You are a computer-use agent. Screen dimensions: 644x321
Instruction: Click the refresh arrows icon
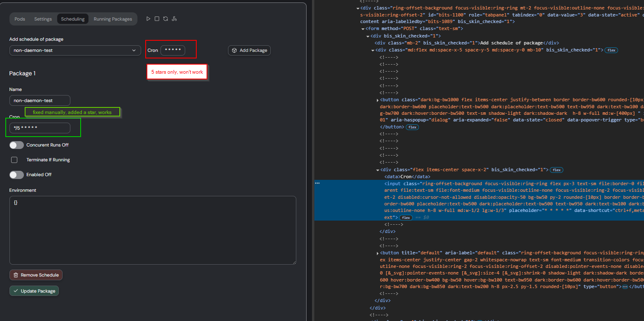[x=165, y=19]
